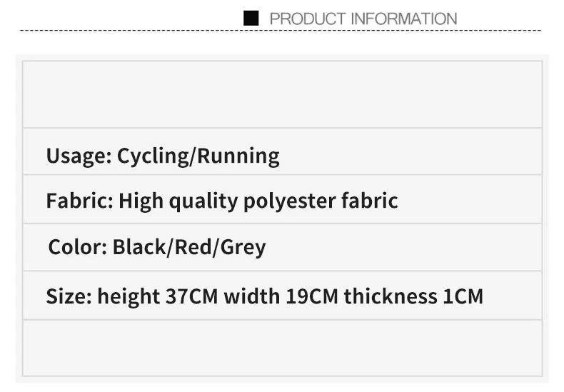This screenshot has height=392, width=564.
Task: Click the word "Red" in the Color row
Action: click(x=192, y=247)
